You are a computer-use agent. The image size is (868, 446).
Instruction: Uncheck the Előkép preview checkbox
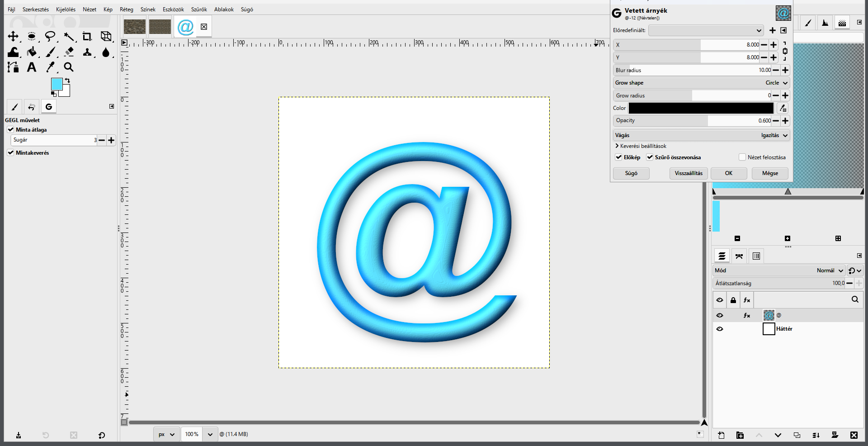[618, 157]
